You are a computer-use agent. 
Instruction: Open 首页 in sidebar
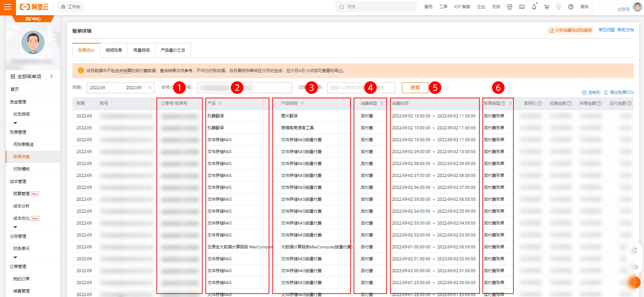point(15,89)
